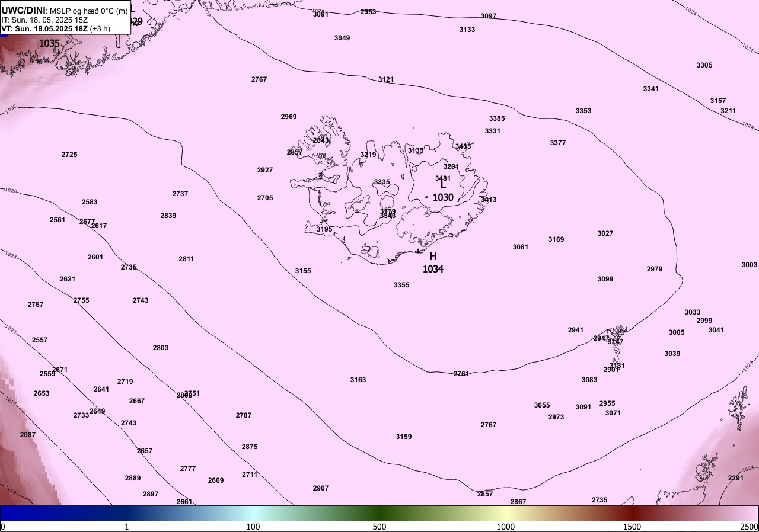
Task: Select the height value 2927
Action: click(x=265, y=170)
